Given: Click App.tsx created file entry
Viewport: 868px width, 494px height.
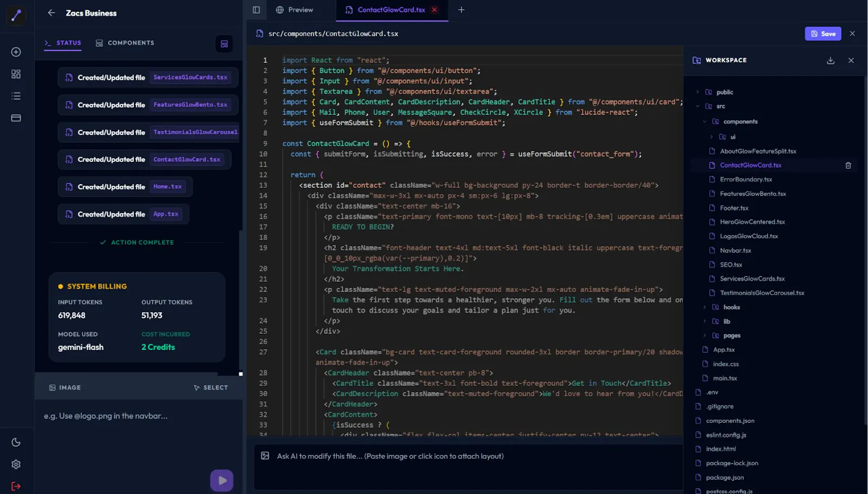Looking at the screenshot, I should [x=124, y=214].
